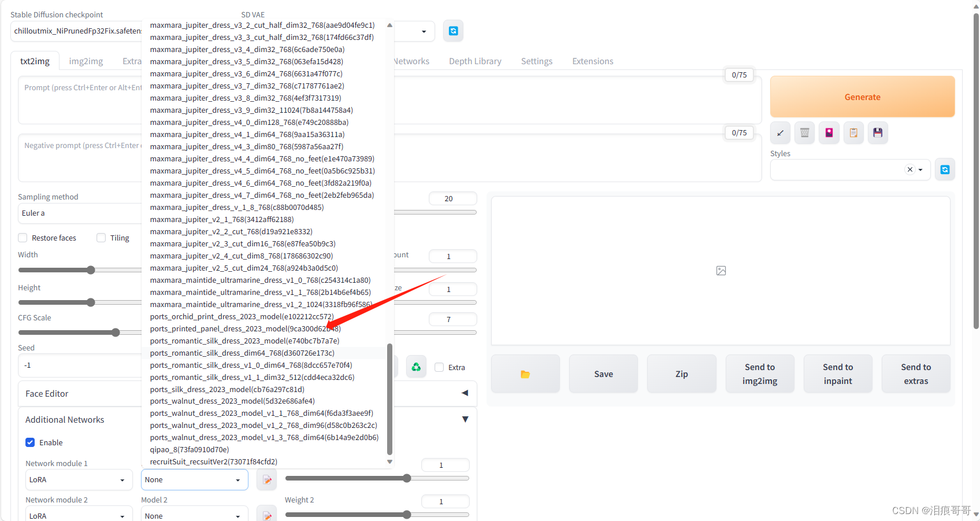Image resolution: width=980 pixels, height=521 pixels.
Task: Click the Generate button
Action: click(863, 97)
